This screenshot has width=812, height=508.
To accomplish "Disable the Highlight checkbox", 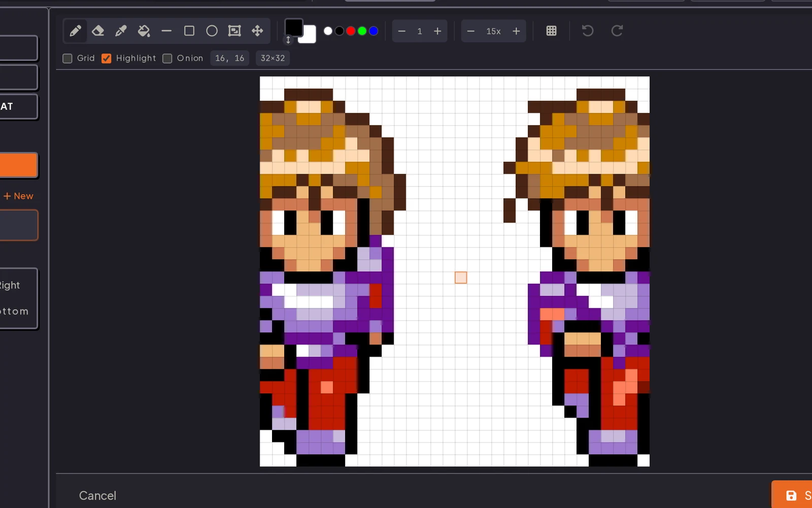I will 106,58.
